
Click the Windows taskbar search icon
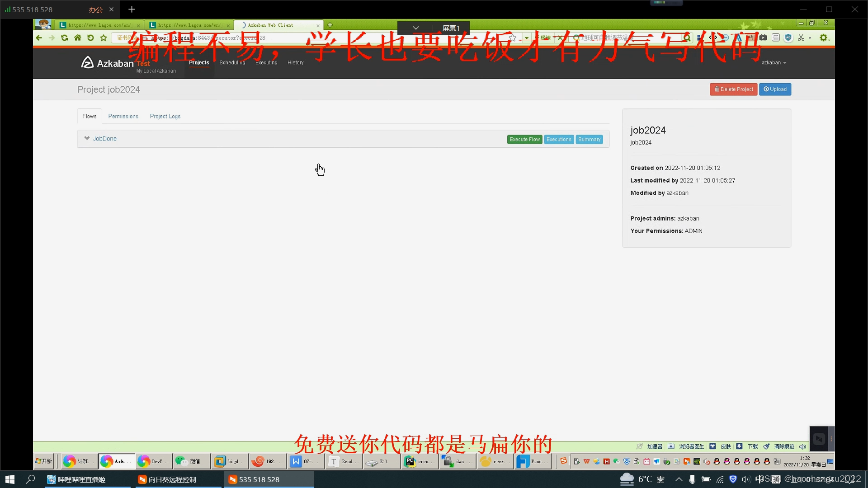(30, 479)
